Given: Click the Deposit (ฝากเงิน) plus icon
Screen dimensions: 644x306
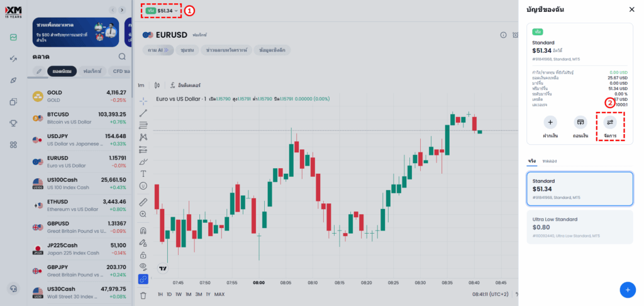Looking at the screenshot, I should click(550, 123).
